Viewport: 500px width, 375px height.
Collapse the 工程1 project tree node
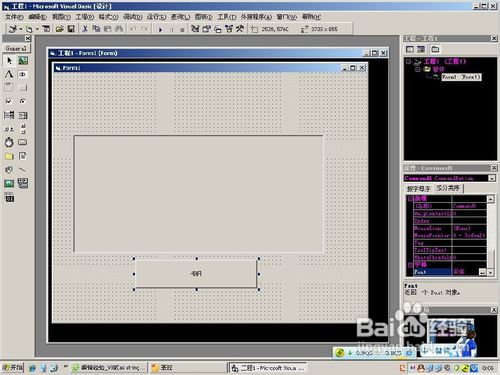(408, 61)
